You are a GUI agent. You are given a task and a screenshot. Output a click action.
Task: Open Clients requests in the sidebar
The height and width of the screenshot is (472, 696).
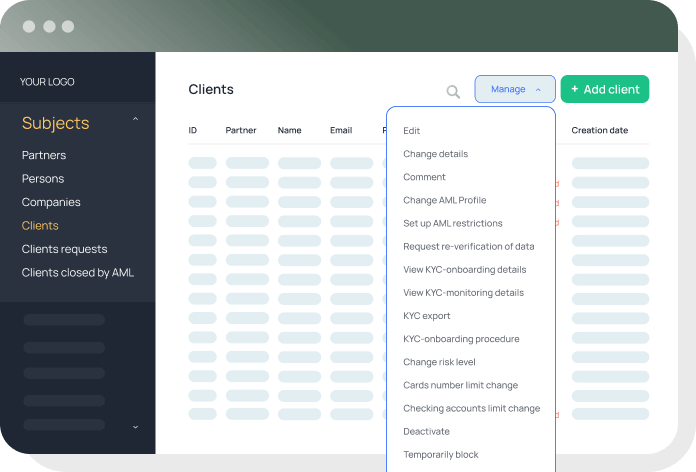(x=64, y=249)
